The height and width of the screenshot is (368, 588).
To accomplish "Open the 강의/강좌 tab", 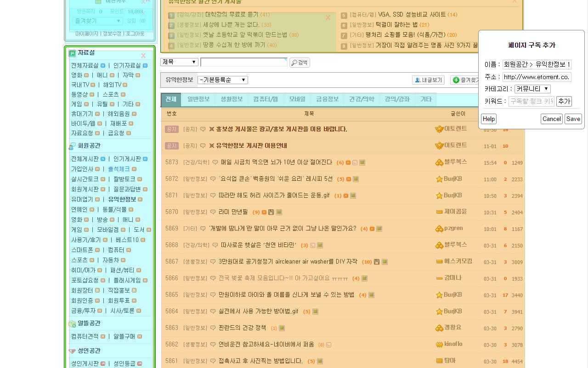I will click(x=397, y=99).
